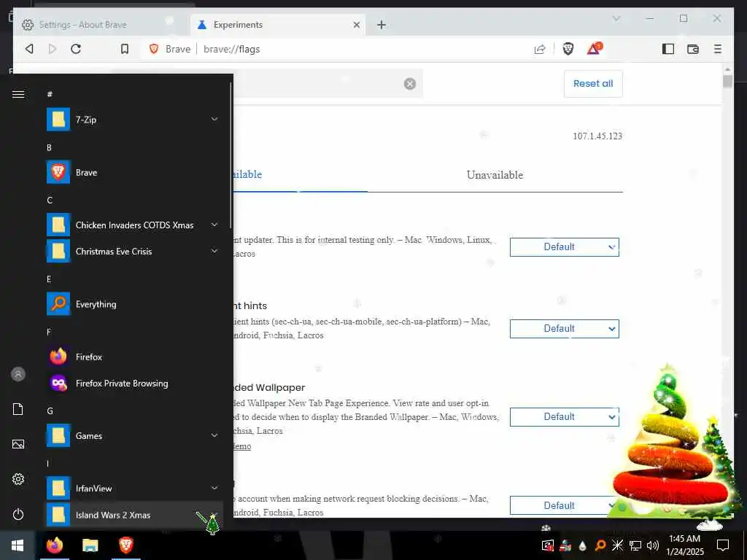The height and width of the screenshot is (560, 747).
Task: Open the notification center icon
Action: (x=723, y=545)
